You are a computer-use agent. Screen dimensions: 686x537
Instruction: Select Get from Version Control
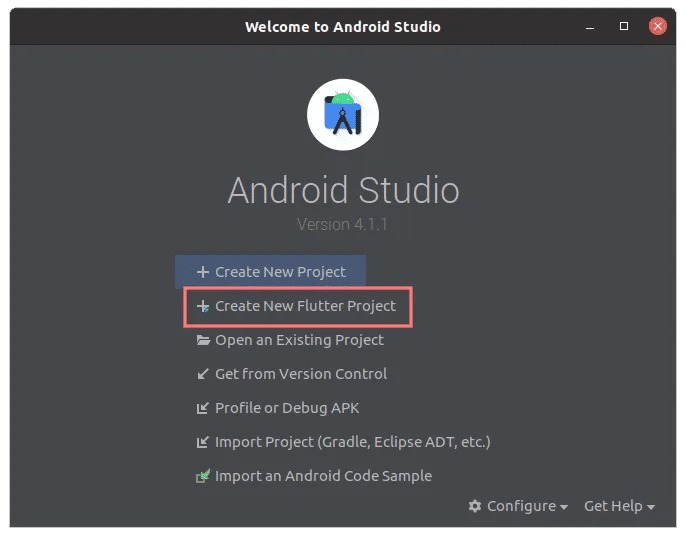292,374
